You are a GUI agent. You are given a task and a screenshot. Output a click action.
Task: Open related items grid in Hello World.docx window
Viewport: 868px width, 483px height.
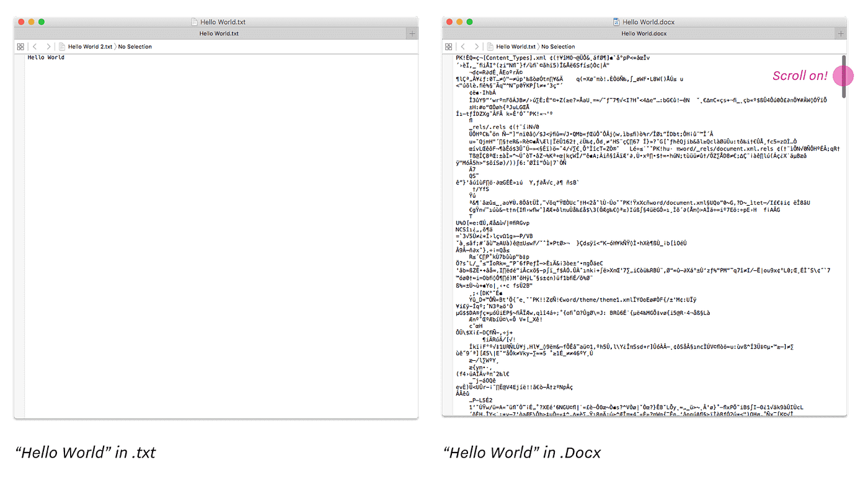click(x=449, y=47)
